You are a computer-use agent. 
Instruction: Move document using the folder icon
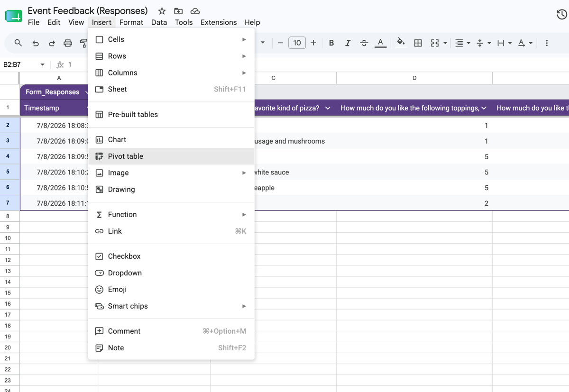(178, 11)
